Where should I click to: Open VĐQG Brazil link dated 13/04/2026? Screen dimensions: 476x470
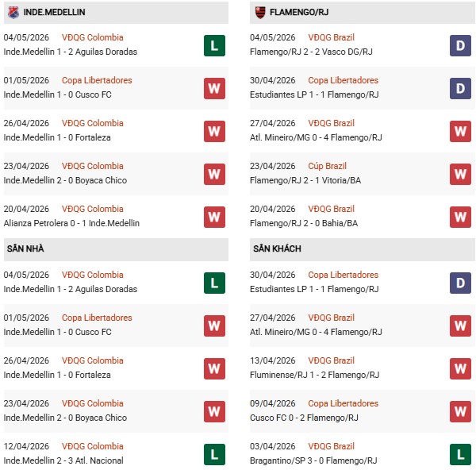tap(331, 360)
